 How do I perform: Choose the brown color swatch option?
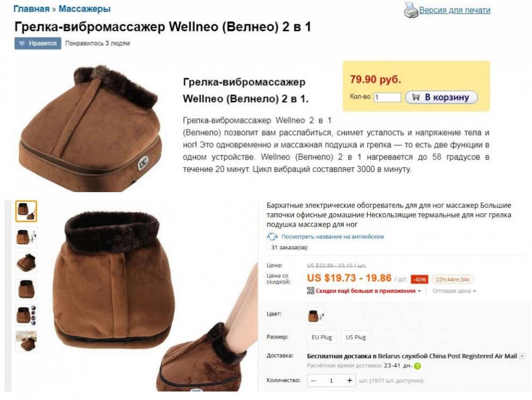[x=315, y=315]
